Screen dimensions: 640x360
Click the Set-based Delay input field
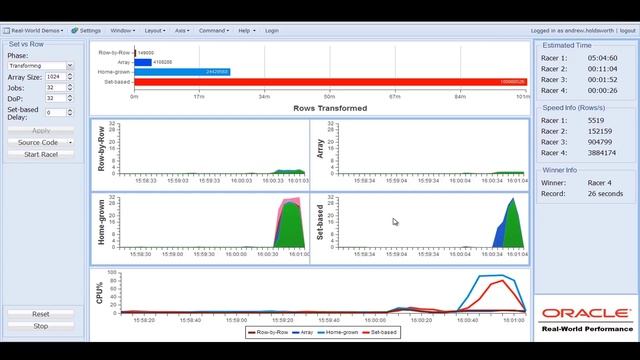56,113
